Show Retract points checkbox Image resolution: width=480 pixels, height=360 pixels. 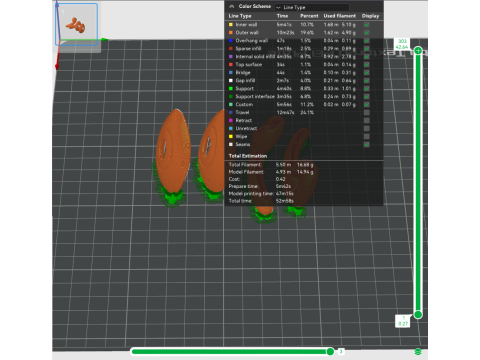(367, 121)
